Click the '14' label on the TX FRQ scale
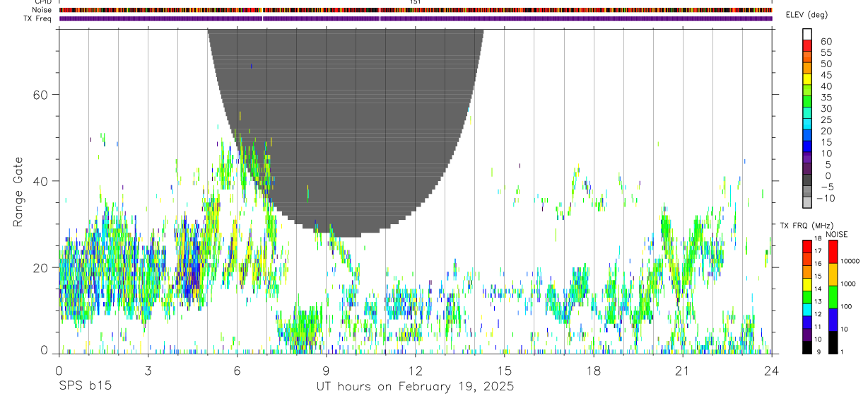The height and width of the screenshot is (401, 868). click(x=818, y=290)
